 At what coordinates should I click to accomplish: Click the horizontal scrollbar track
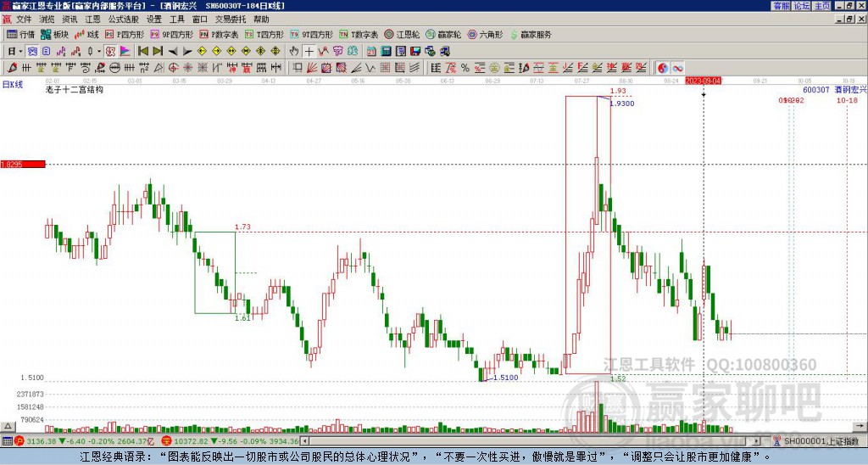[531, 441]
